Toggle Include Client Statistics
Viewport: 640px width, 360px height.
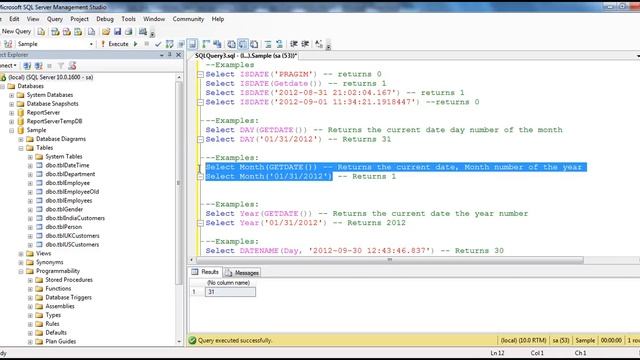tap(217, 44)
